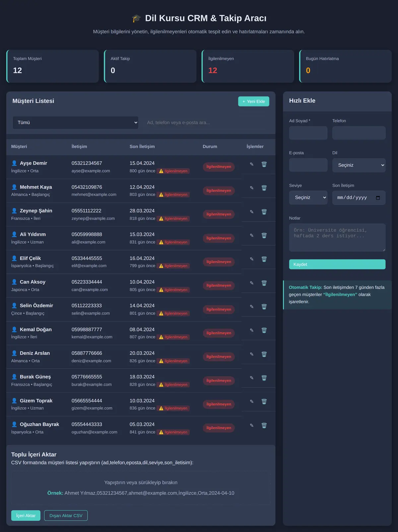Edit Oğuzhan Bayrak's record with pencil icon

252,425
